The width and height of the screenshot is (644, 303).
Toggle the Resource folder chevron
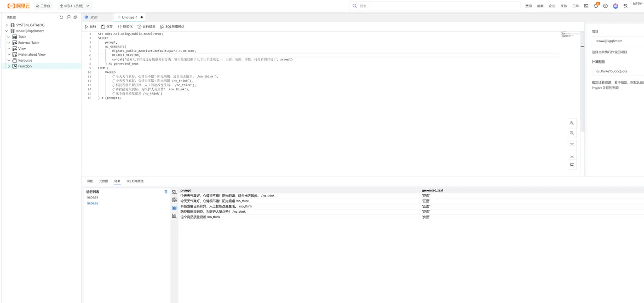pos(9,60)
